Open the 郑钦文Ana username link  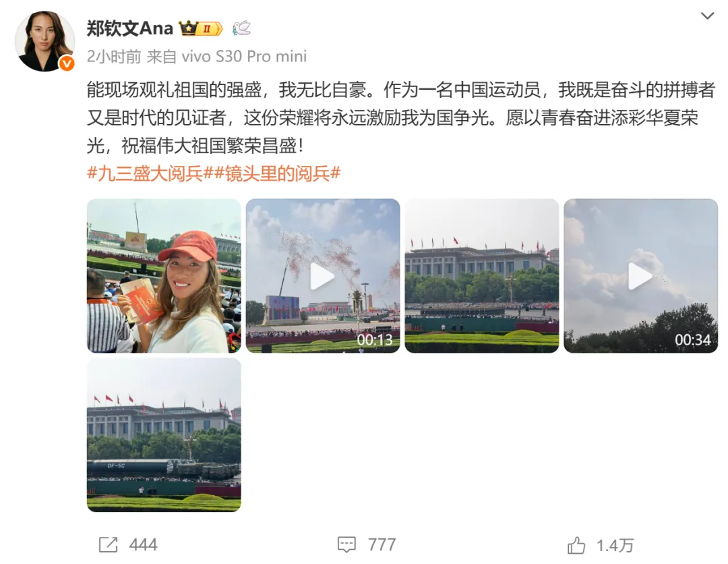(x=130, y=29)
